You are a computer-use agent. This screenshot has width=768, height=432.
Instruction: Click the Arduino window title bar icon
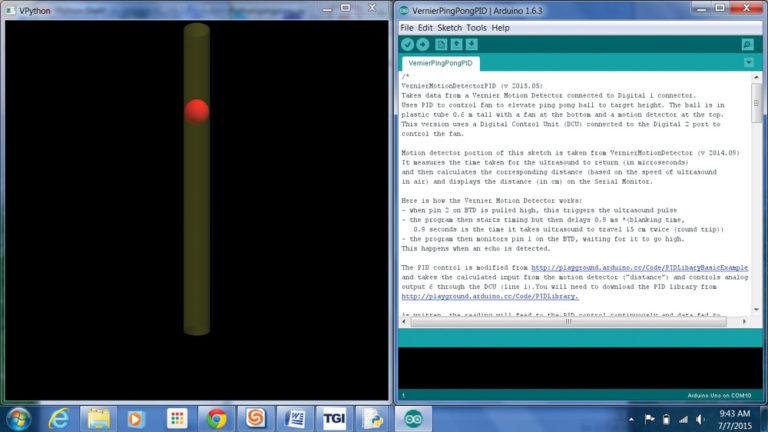click(404, 10)
